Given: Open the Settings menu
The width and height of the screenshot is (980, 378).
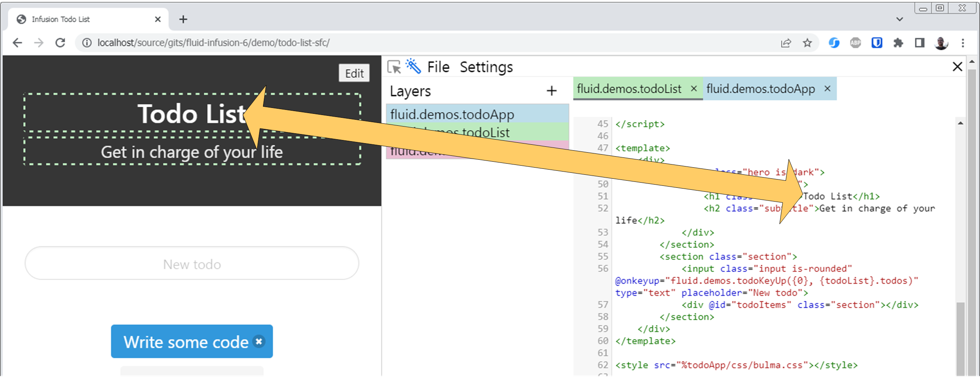Looking at the screenshot, I should [486, 67].
